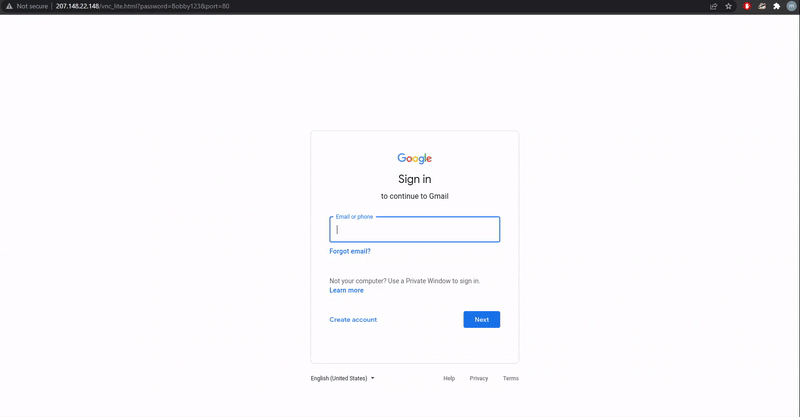Open the Privacy link in footer
The height and width of the screenshot is (417, 800).
(x=479, y=378)
